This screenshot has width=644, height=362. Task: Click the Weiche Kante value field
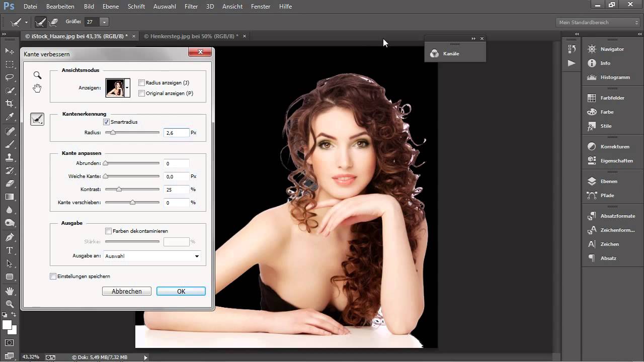click(177, 176)
